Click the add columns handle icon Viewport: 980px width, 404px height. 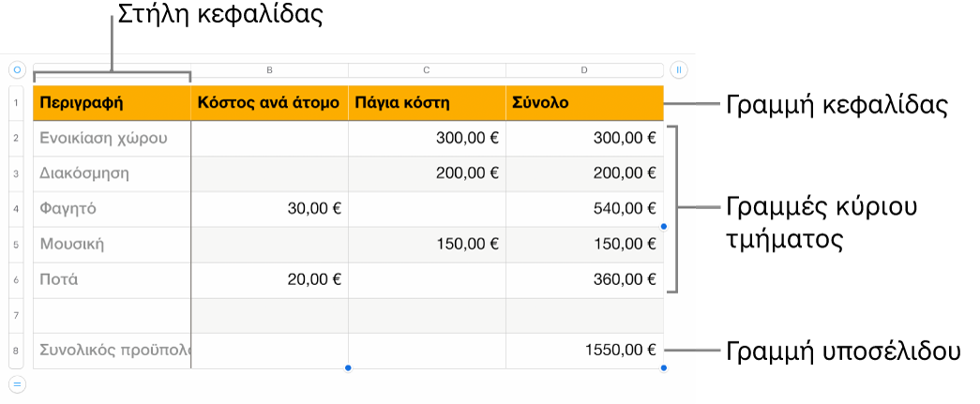[679, 70]
